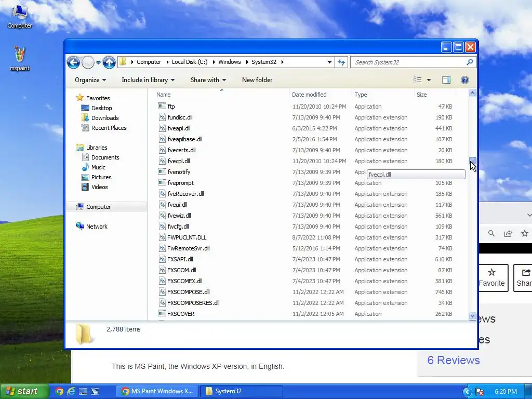Select the FWPUCLNT.DLL file
Image resolution: width=532 pixels, height=399 pixels.
point(187,237)
